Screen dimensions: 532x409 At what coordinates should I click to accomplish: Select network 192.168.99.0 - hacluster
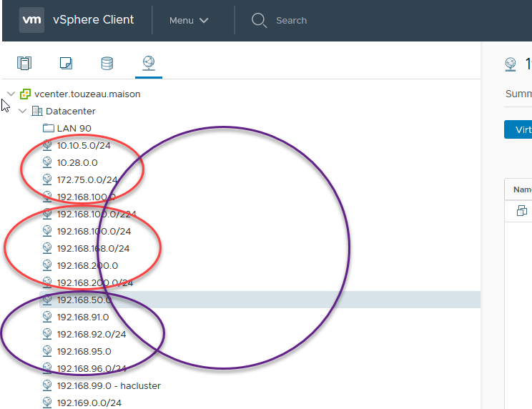coord(109,385)
